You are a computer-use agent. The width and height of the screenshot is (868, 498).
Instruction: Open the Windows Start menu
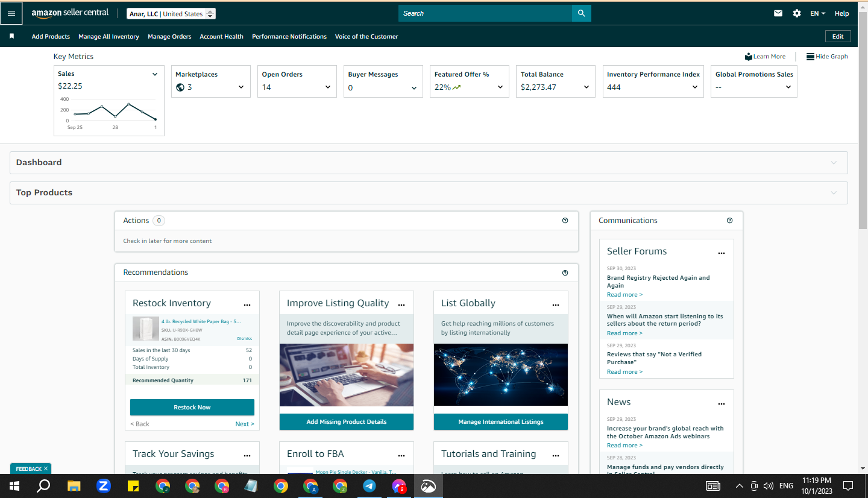click(x=13, y=486)
